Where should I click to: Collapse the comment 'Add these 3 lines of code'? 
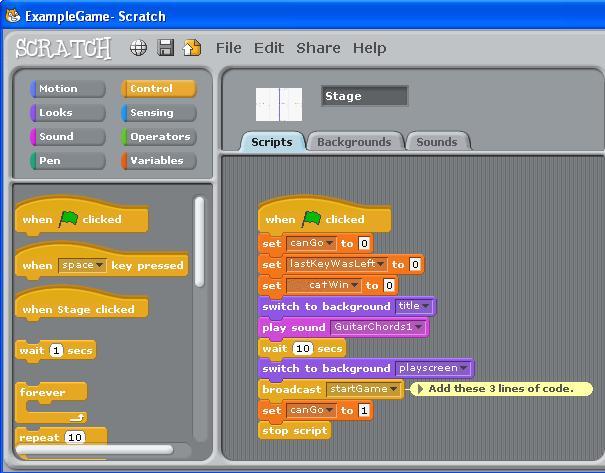pyautogui.click(x=420, y=389)
